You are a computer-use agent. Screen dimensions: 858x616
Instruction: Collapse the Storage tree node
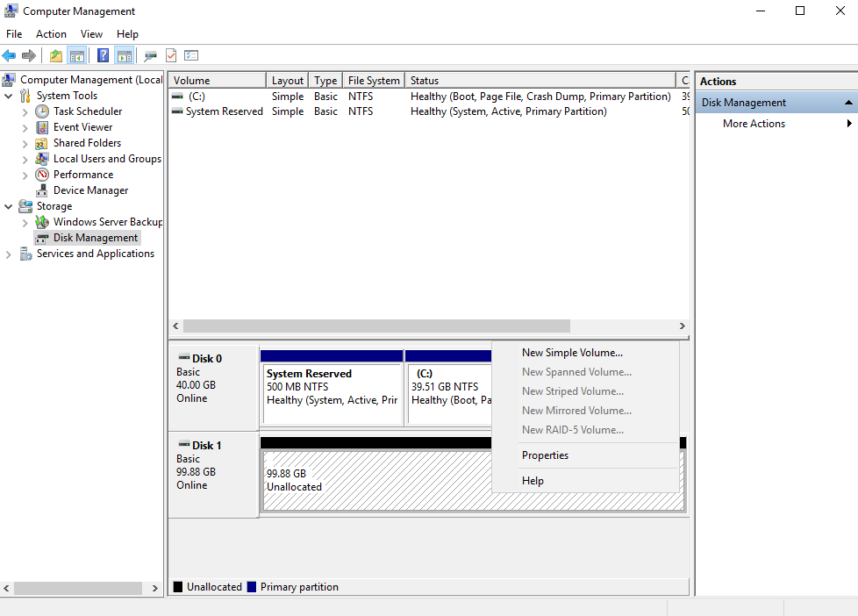(x=8, y=206)
